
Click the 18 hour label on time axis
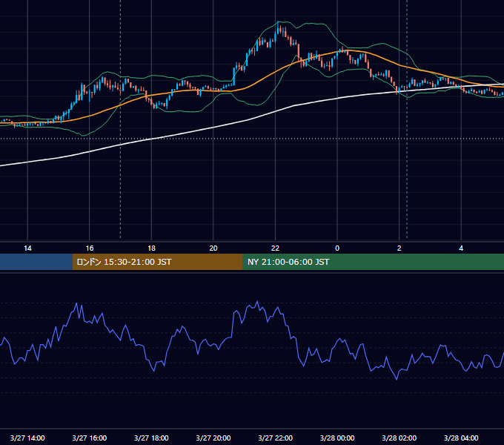pyautogui.click(x=151, y=248)
